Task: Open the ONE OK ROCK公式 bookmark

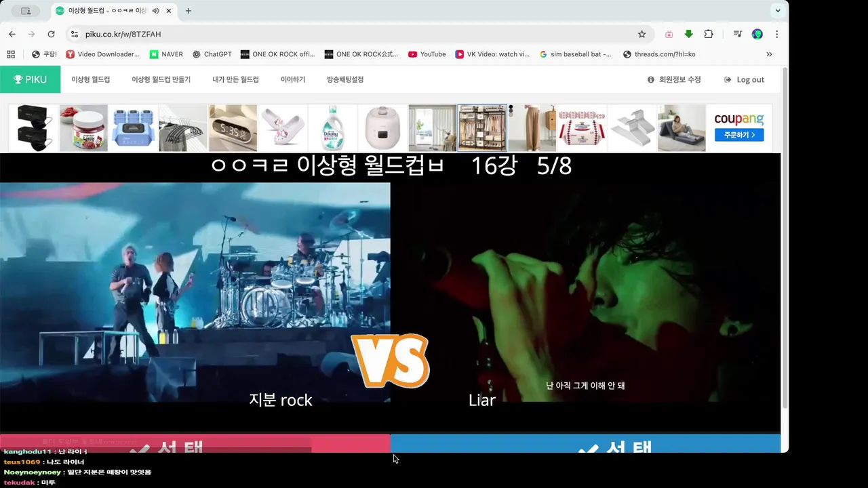Action: (x=361, y=54)
